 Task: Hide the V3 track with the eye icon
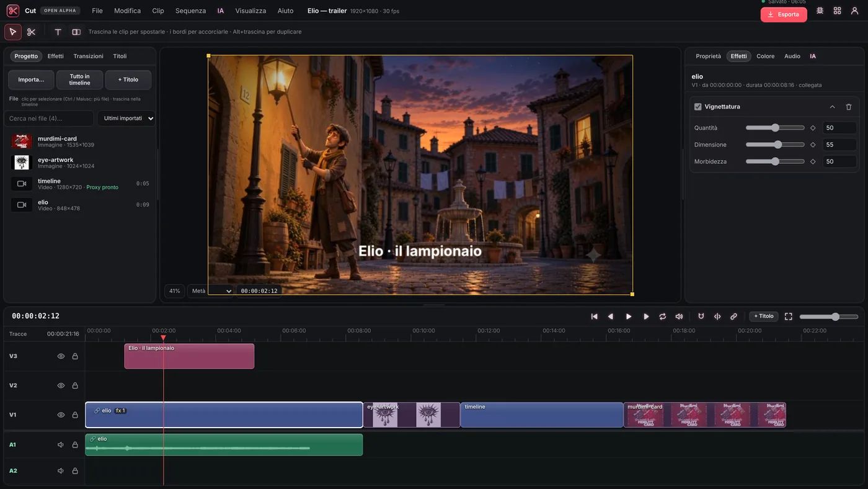click(x=61, y=356)
